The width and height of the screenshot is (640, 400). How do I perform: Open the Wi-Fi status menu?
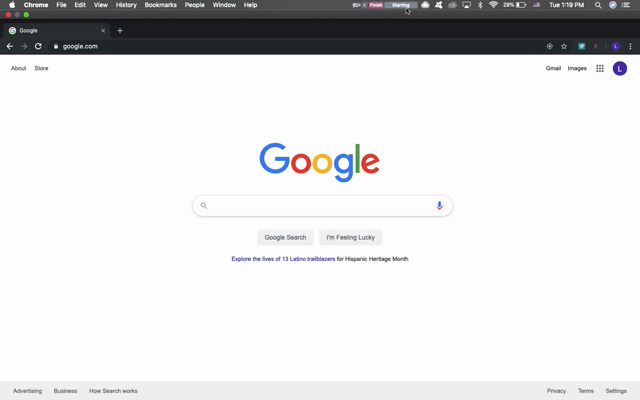(493, 5)
